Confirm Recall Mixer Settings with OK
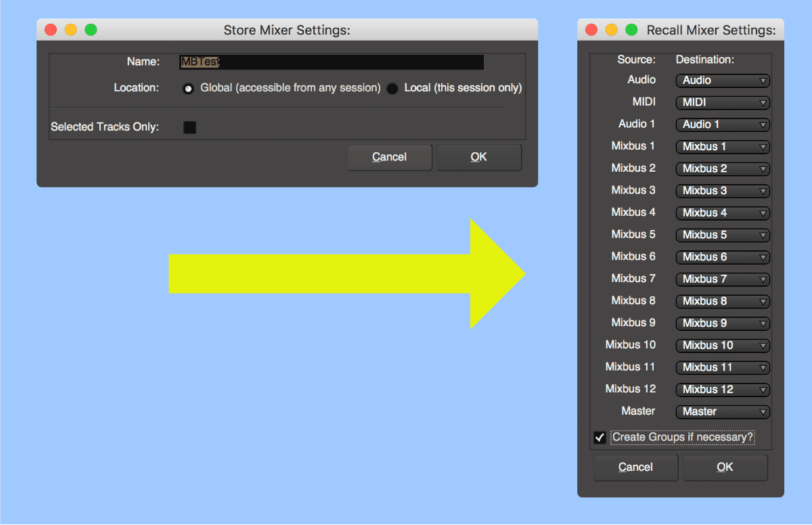The image size is (812, 525). [x=725, y=467]
